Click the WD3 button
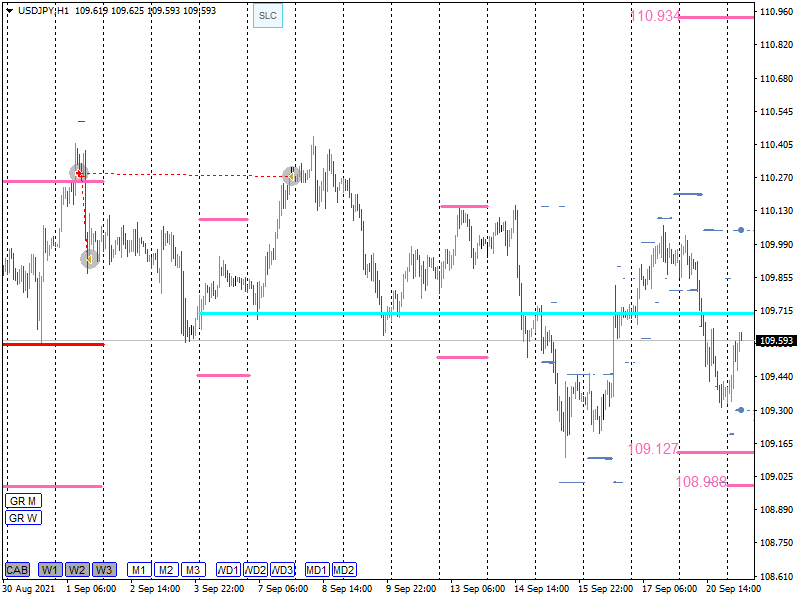 click(282, 570)
